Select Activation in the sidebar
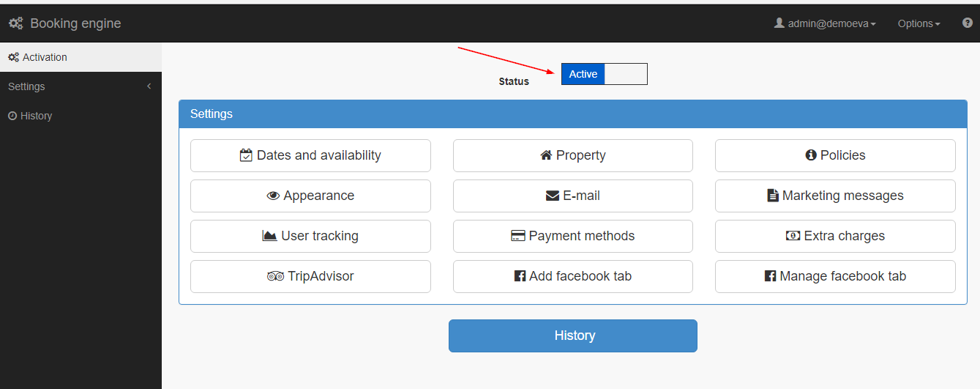The image size is (980, 389). (x=44, y=57)
